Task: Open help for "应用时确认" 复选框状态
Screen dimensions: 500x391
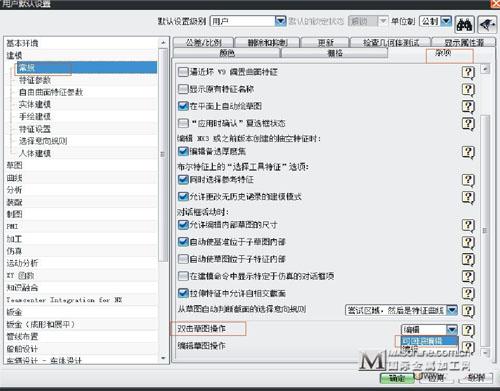Action: click(468, 123)
